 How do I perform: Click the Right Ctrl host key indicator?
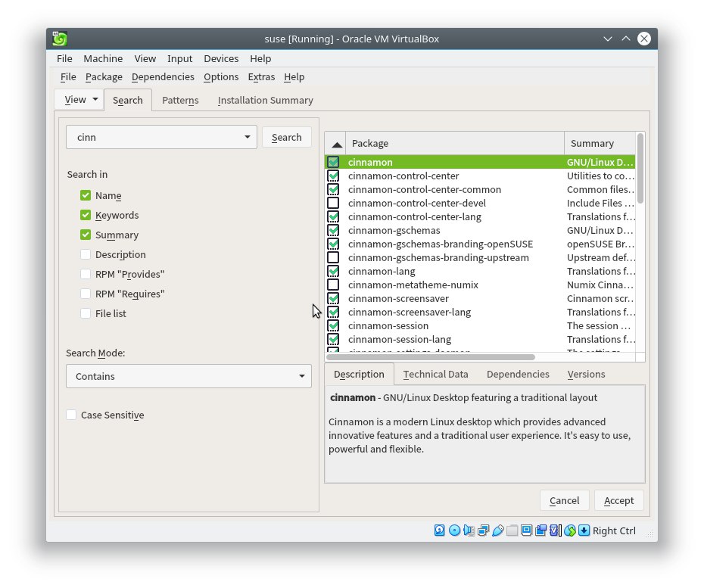coord(614,530)
